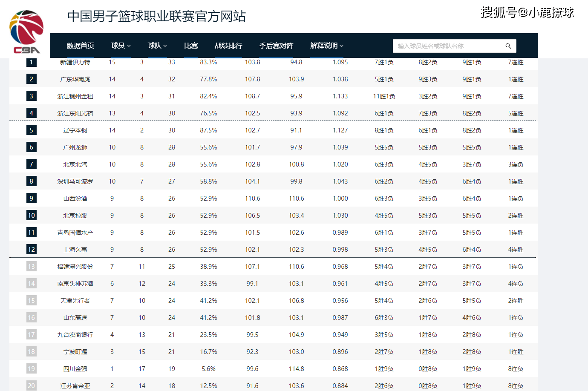The image size is (588, 391).
Task: Open team 浙江东阳光药
Action: (x=75, y=113)
